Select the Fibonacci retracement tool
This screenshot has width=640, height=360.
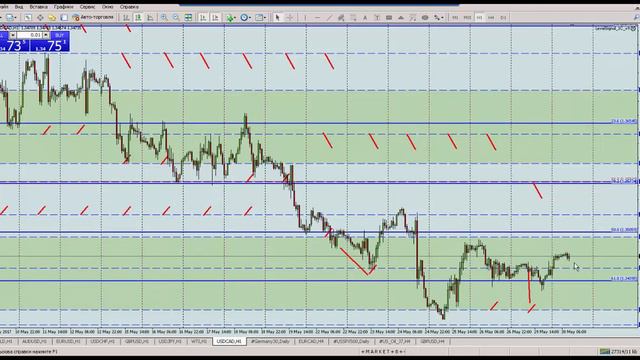353,18
